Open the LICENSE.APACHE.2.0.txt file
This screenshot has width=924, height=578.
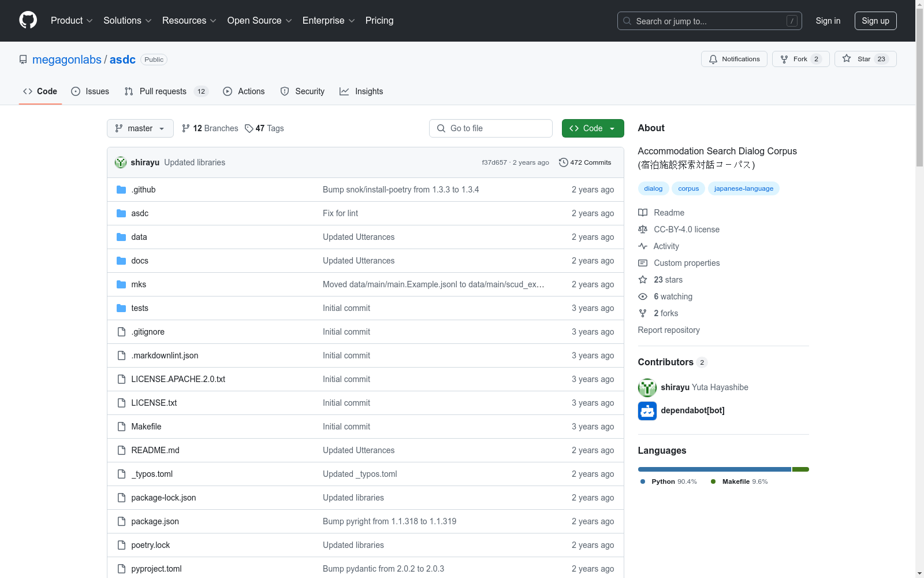[x=178, y=379]
